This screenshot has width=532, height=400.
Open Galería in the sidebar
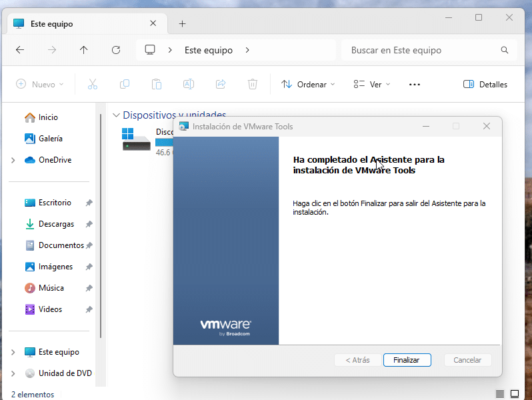tap(51, 139)
